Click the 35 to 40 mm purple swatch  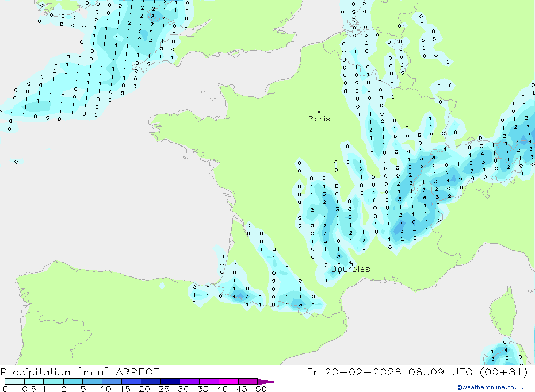pyautogui.click(x=209, y=381)
